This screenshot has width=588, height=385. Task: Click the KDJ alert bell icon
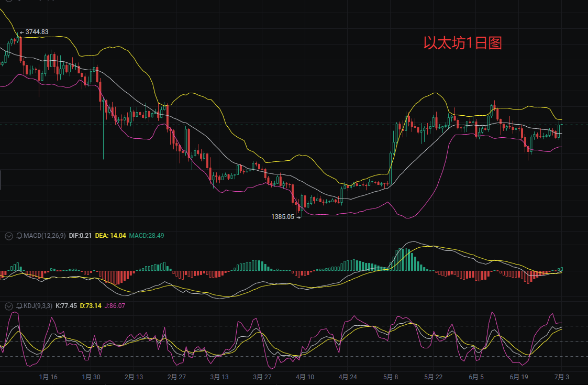click(19, 306)
